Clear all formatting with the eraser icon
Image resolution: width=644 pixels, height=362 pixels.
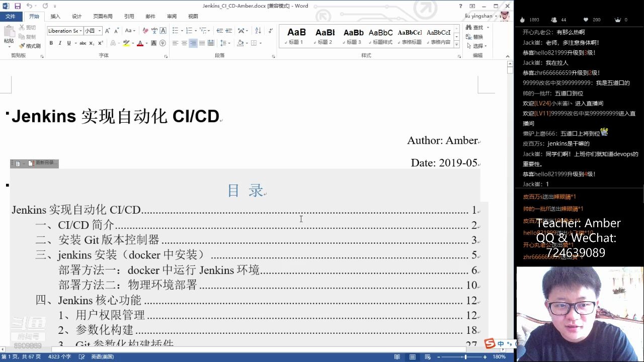point(145,31)
